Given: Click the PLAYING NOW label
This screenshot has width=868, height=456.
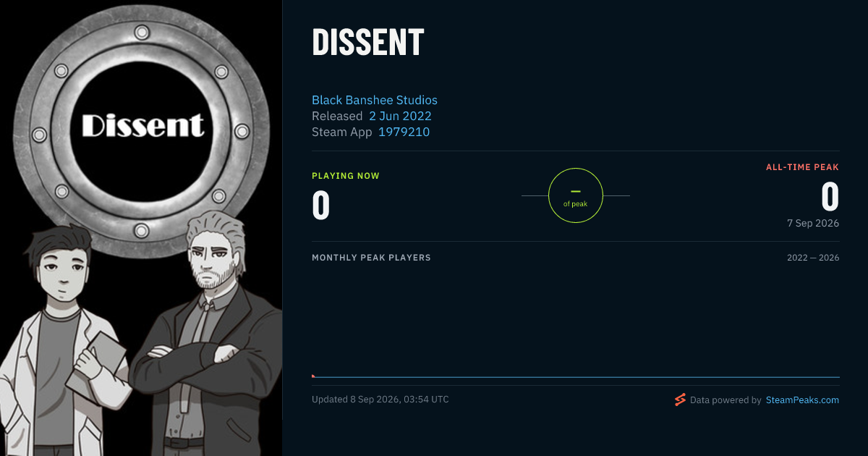Looking at the screenshot, I should [346, 176].
